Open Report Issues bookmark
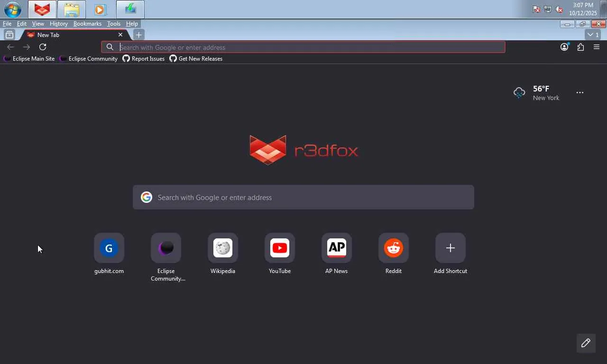Image resolution: width=607 pixels, height=364 pixels. click(x=144, y=59)
